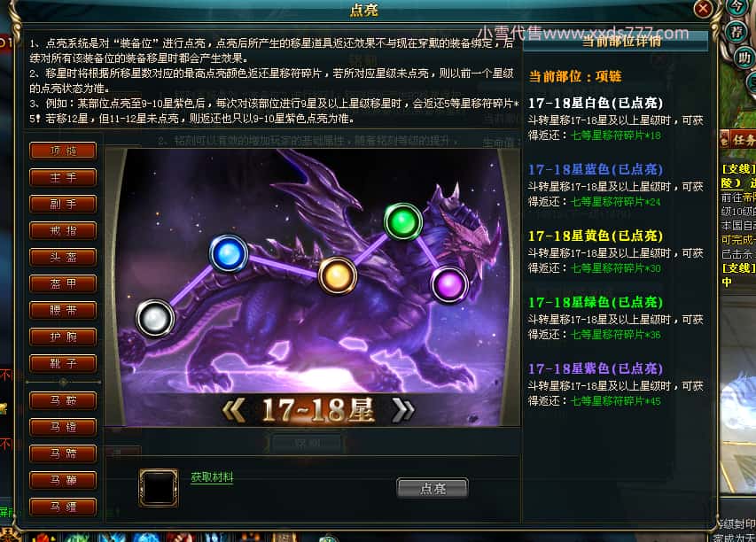Select the 项链 equipment tab
This screenshot has height=542, width=756.
pos(63,151)
